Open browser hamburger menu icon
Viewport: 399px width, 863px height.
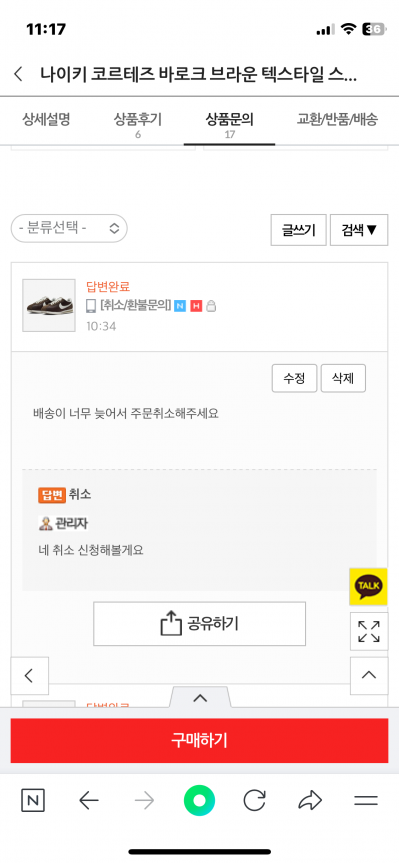tap(366, 800)
